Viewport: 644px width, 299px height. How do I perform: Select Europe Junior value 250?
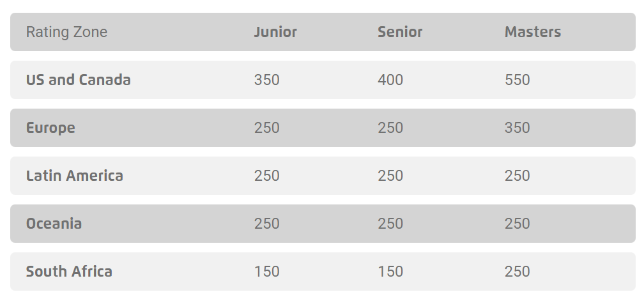click(x=266, y=128)
